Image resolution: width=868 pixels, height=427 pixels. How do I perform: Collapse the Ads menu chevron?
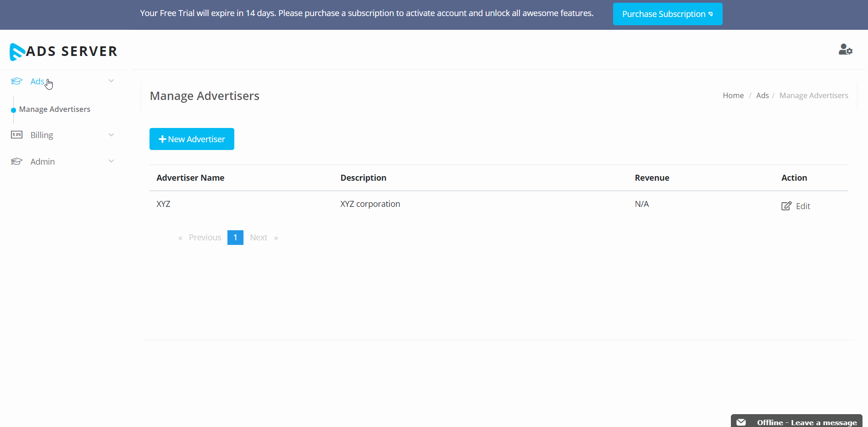(x=111, y=81)
